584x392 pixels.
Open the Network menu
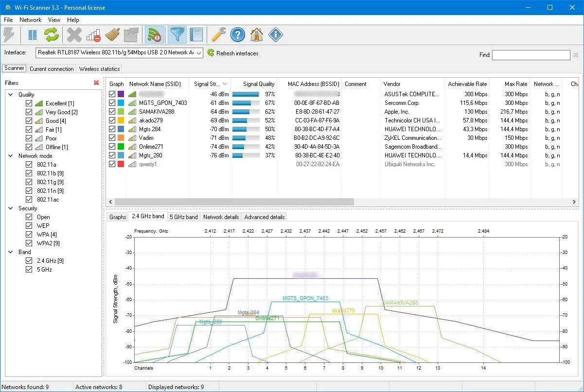(x=30, y=20)
